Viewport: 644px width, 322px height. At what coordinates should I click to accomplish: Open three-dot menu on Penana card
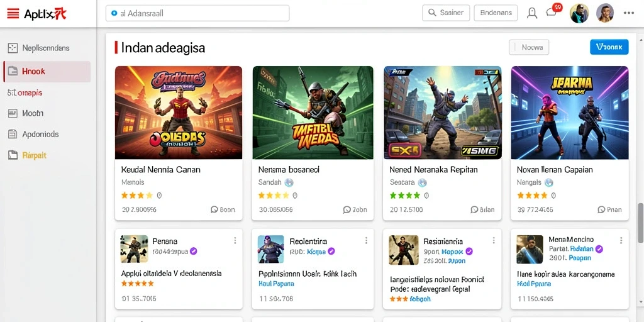tap(235, 240)
